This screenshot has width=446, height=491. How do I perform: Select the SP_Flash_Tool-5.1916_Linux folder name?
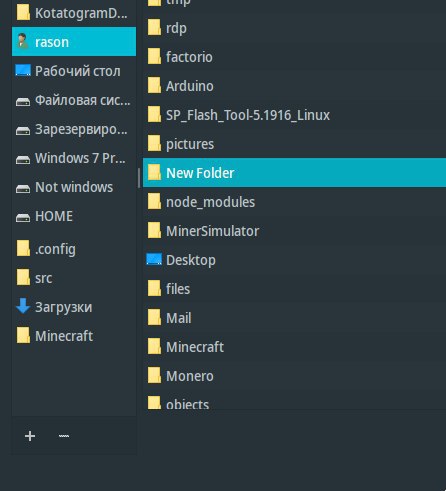click(248, 115)
